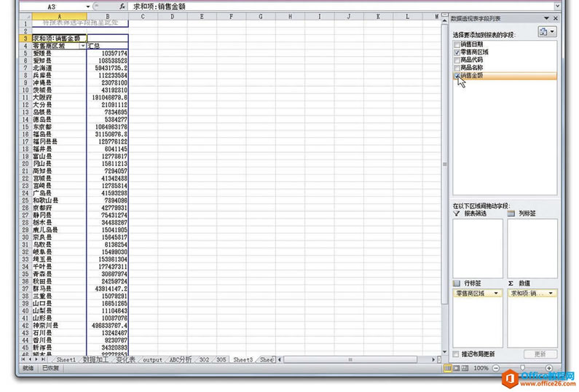Open the 零售商区域 filter dropdown in cell A4
The width and height of the screenshot is (579, 392).
83,46
